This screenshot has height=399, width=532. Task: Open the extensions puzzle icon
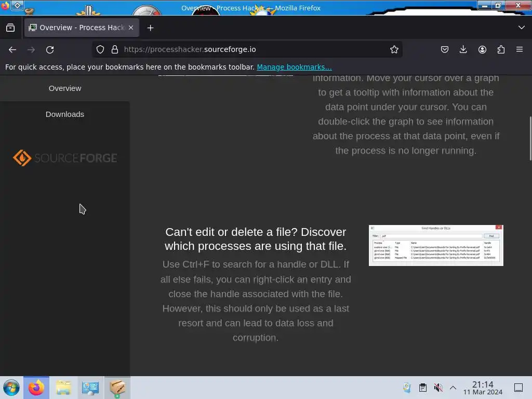(501, 49)
